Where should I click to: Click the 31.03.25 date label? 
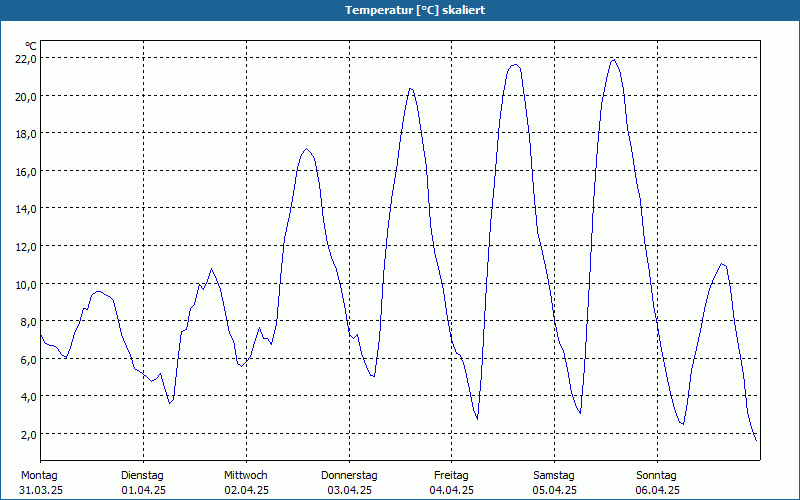click(41, 490)
